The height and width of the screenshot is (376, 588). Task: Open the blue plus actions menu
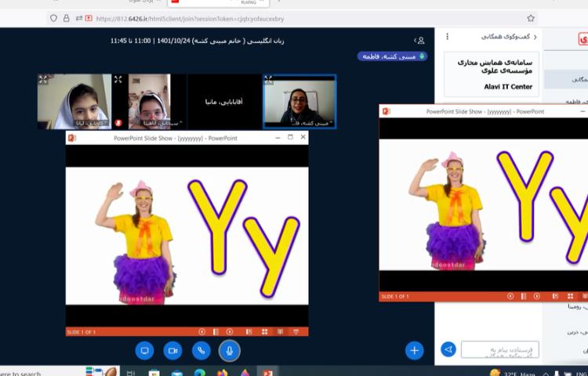(415, 350)
